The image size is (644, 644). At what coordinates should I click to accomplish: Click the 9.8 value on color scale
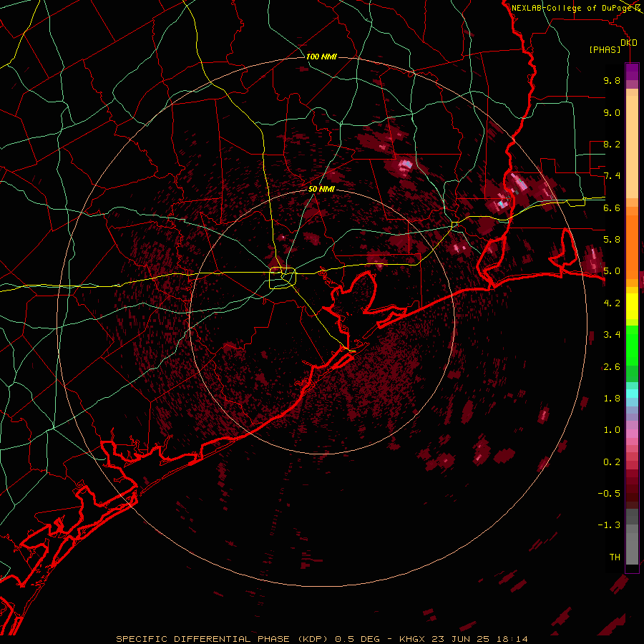pyautogui.click(x=612, y=80)
